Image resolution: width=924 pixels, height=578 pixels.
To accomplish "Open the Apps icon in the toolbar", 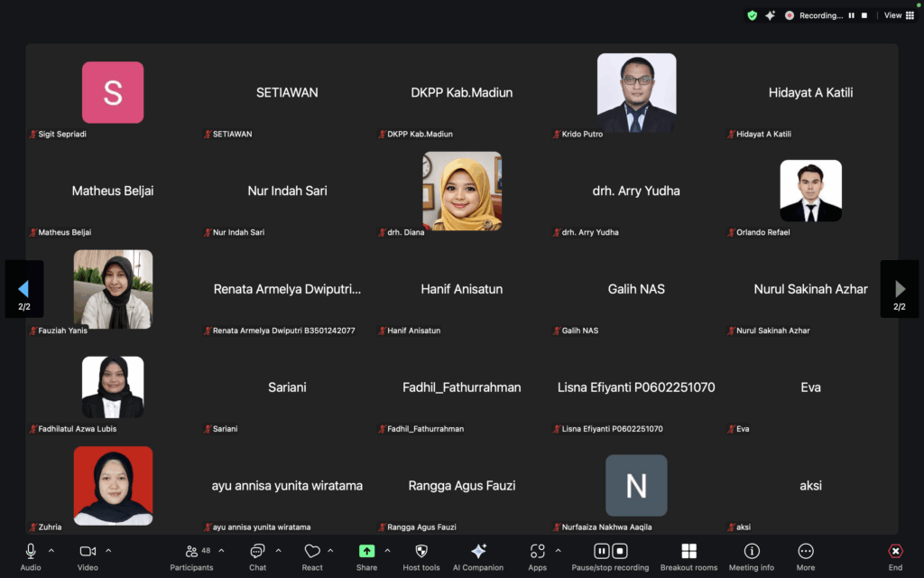I will 538,552.
